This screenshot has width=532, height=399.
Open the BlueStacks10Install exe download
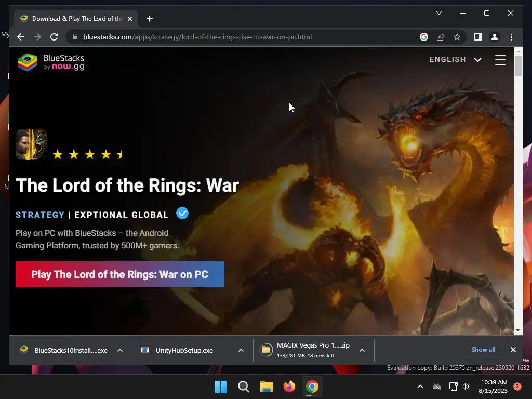pos(64,350)
